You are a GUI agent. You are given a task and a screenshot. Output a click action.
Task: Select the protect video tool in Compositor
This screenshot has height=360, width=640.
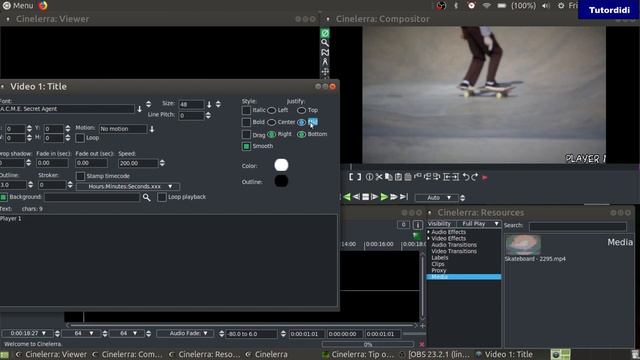(325, 33)
